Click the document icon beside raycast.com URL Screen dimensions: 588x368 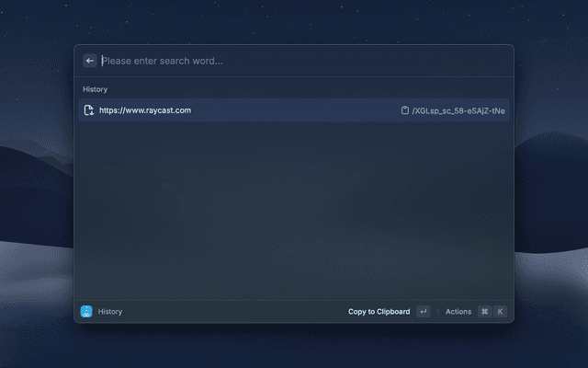pyautogui.click(x=88, y=110)
